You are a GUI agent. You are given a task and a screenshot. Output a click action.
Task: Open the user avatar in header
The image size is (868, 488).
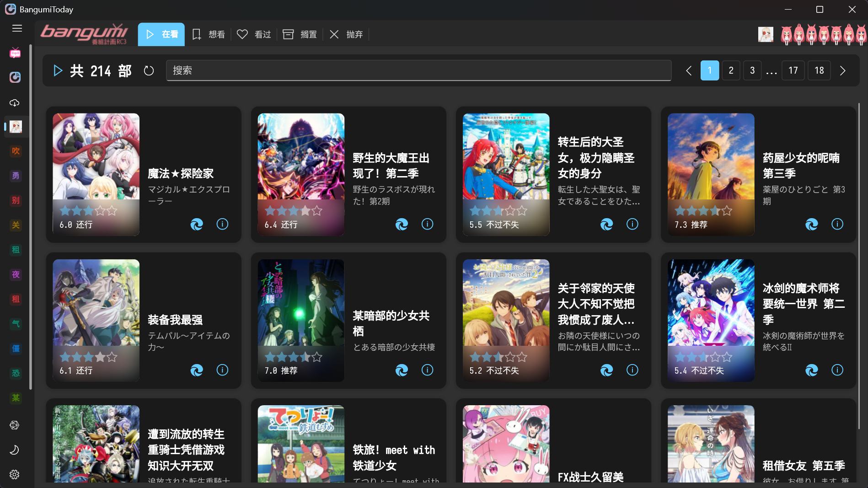click(x=766, y=34)
